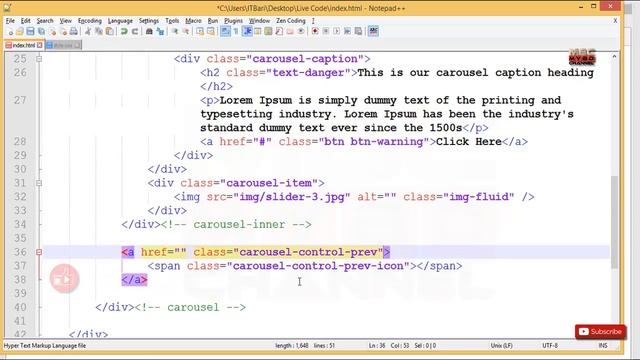Screen dimensions: 640x360
Task: Toggle the ABC spell check icon
Action: [x=373, y=31]
